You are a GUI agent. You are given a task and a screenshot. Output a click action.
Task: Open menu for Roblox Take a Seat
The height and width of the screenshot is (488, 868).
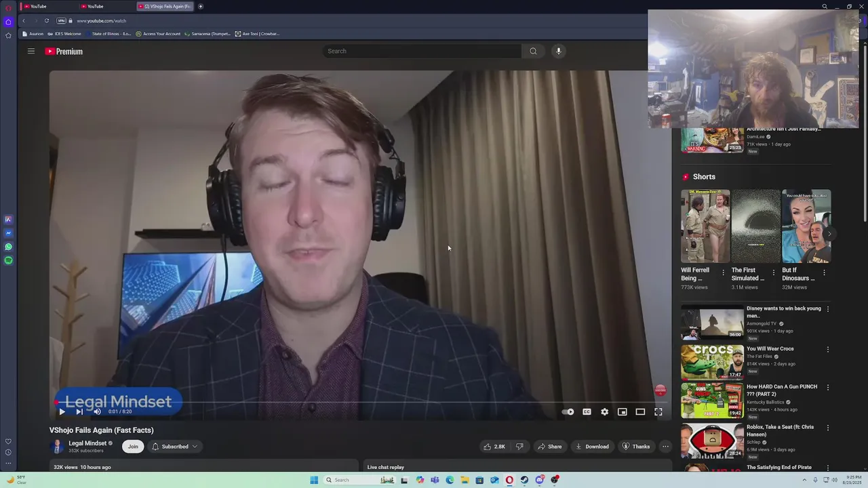tap(827, 428)
